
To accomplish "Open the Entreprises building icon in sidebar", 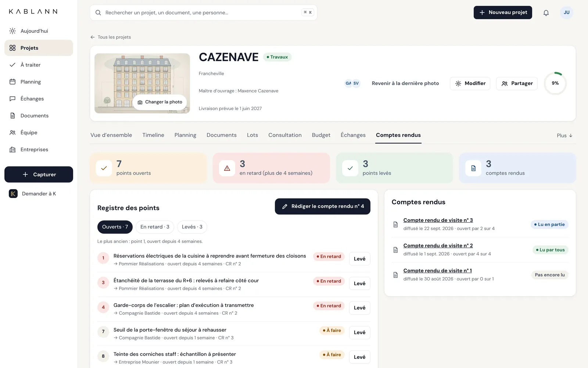I will pos(12,149).
